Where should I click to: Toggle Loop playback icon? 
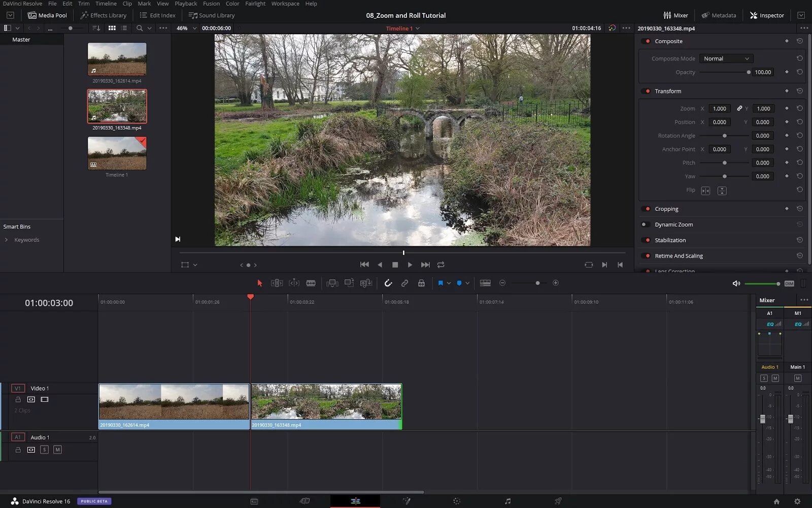[x=441, y=265]
